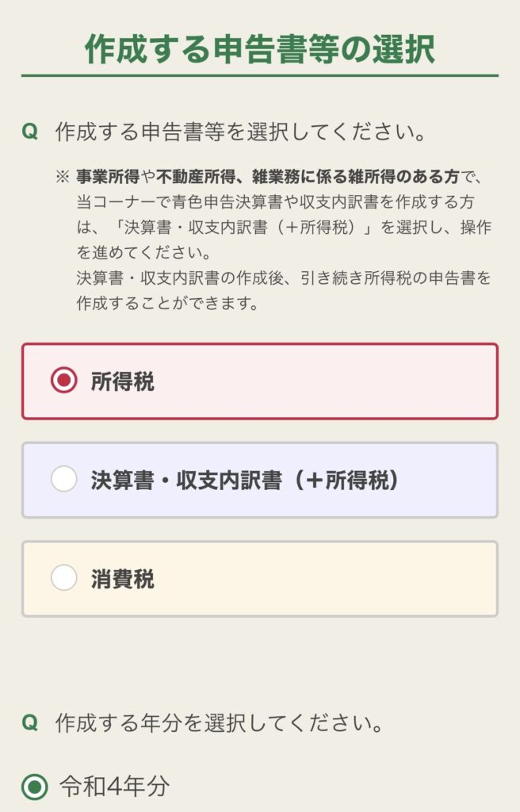This screenshot has width=520, height=812.
Task: Click the 消費税 option label text
Action: 123,578
